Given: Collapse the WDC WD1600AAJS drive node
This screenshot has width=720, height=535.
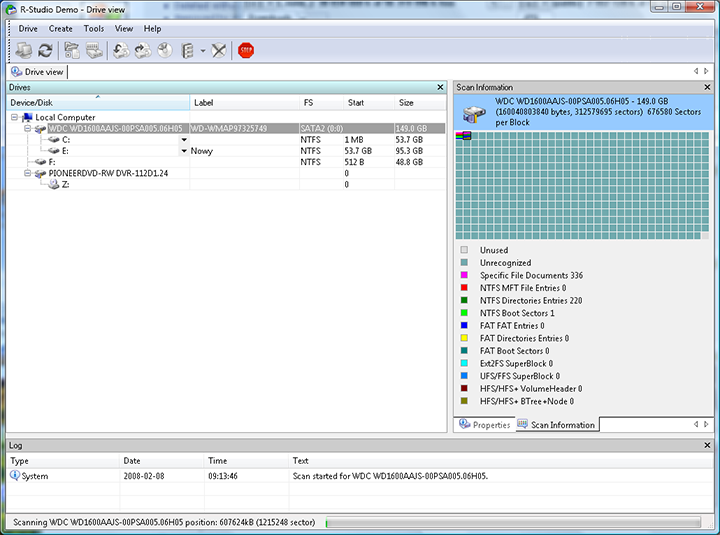Looking at the screenshot, I should pyautogui.click(x=28, y=129).
